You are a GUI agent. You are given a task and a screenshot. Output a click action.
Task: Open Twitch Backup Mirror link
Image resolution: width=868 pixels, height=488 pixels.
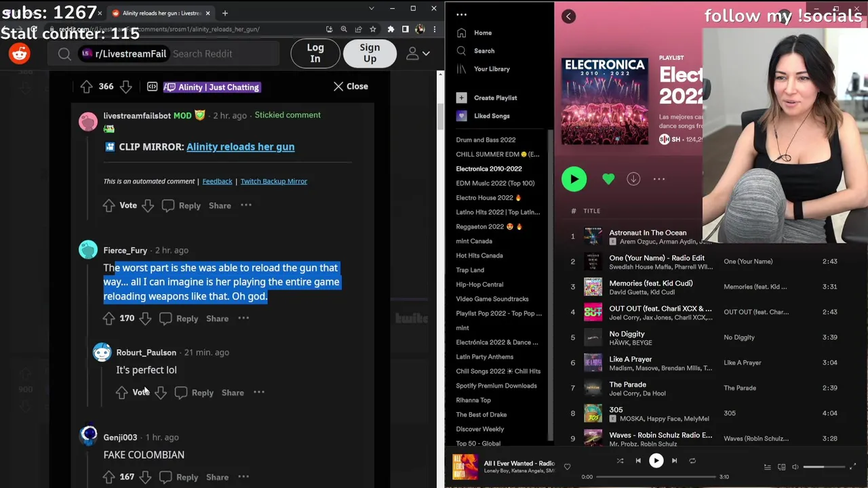(x=273, y=181)
